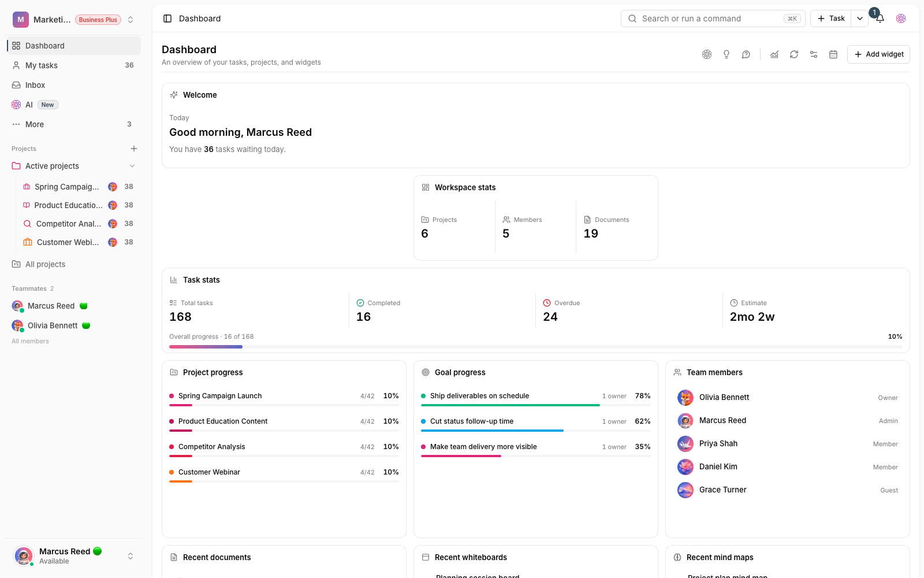Click the lightbulb tips icon
The width and height of the screenshot is (924, 578).
pyautogui.click(x=726, y=54)
